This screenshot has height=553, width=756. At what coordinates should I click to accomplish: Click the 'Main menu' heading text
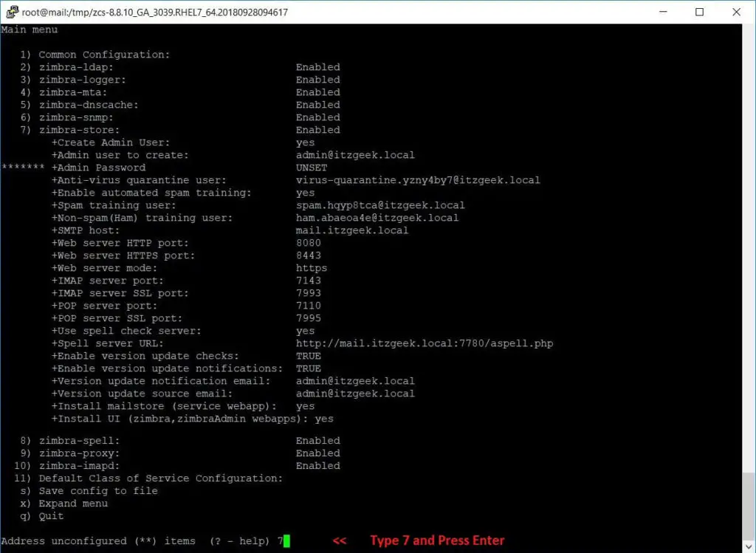(x=30, y=30)
